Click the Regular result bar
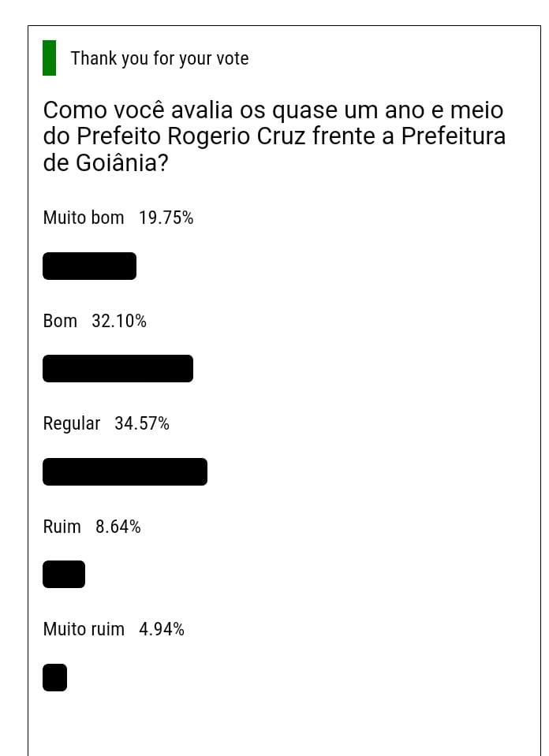 125,471
